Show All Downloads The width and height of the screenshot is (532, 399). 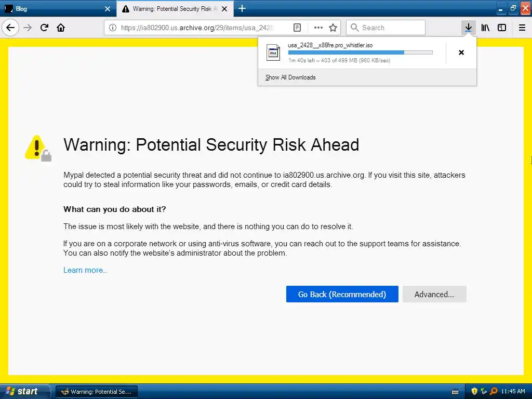[x=290, y=77]
